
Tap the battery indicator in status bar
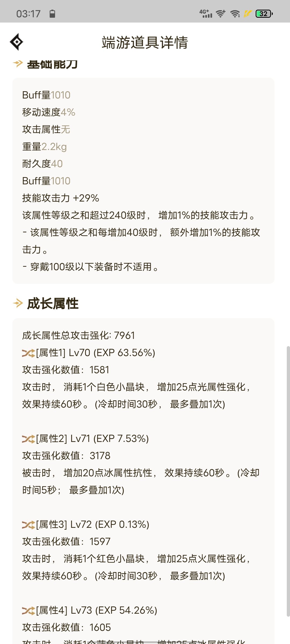point(264,14)
